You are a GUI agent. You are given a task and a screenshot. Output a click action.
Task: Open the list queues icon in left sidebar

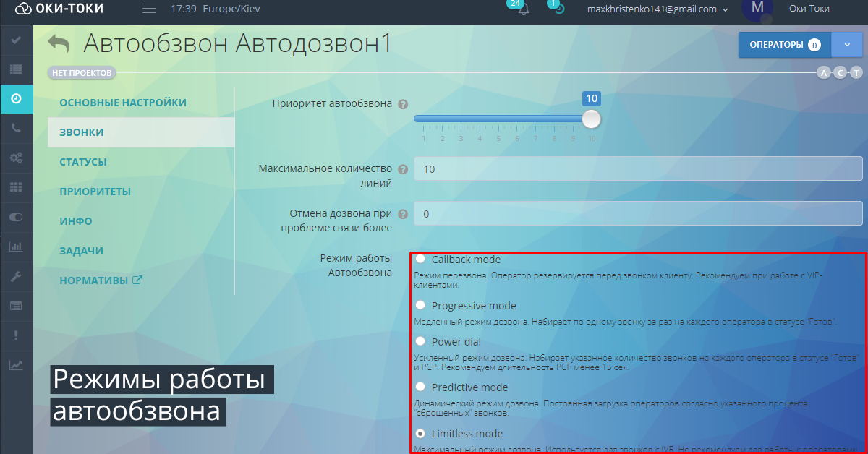[16, 69]
